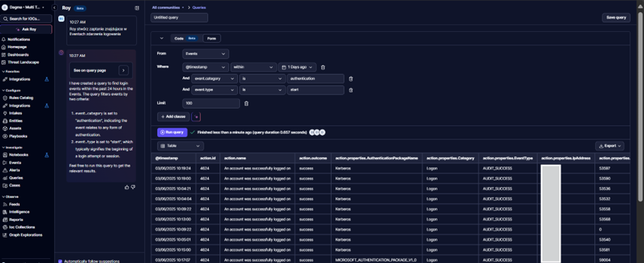Click the Untitled query name field
The height and width of the screenshot is (263, 644).
click(179, 18)
